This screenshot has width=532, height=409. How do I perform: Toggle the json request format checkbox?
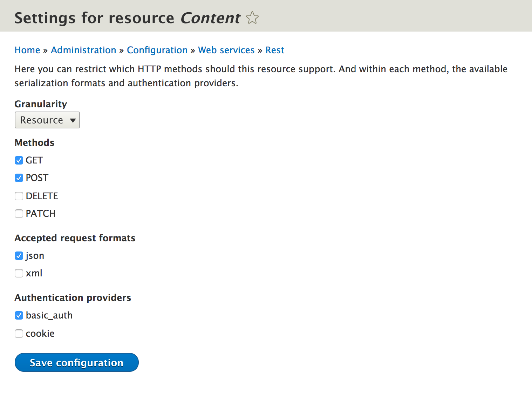(19, 256)
